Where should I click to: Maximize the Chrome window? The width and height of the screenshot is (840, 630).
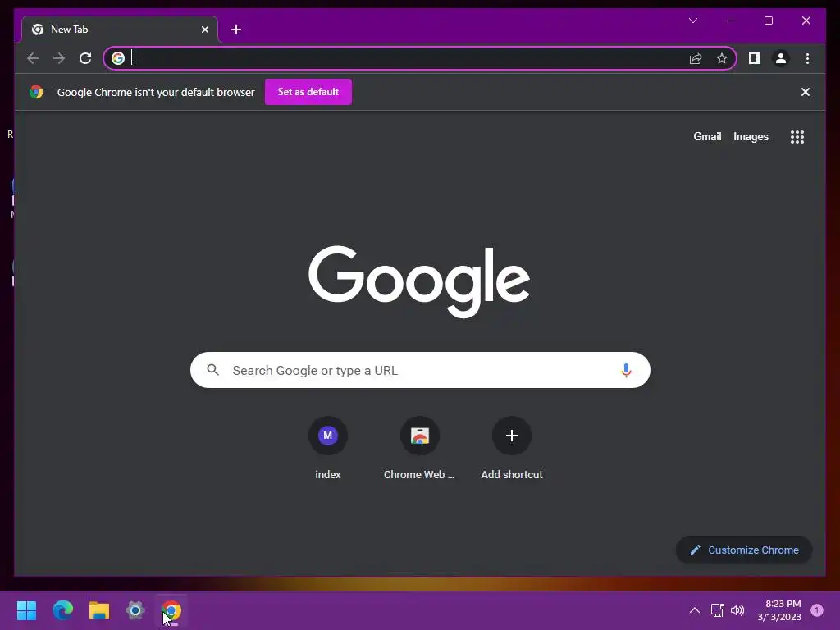pyautogui.click(x=768, y=21)
